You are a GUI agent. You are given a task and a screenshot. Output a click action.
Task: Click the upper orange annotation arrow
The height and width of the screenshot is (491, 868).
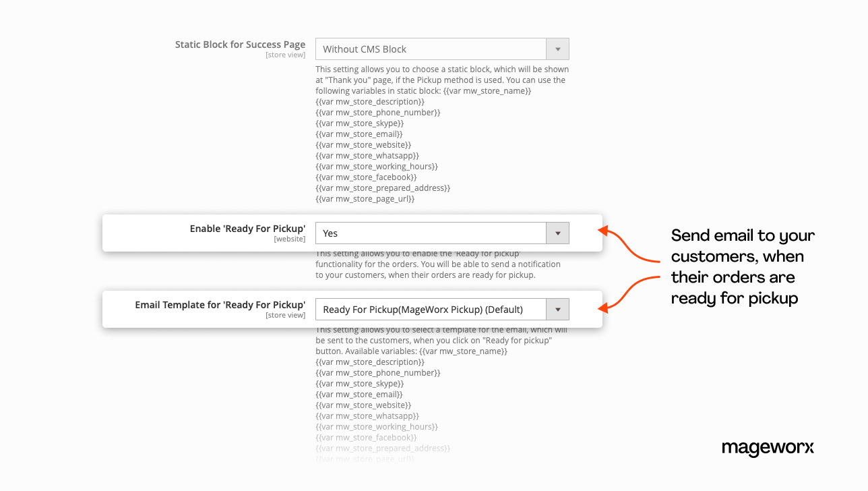[x=630, y=248]
